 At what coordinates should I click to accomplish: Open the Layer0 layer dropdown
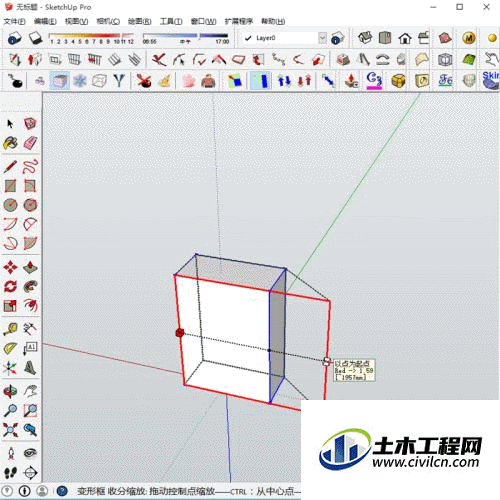(322, 38)
